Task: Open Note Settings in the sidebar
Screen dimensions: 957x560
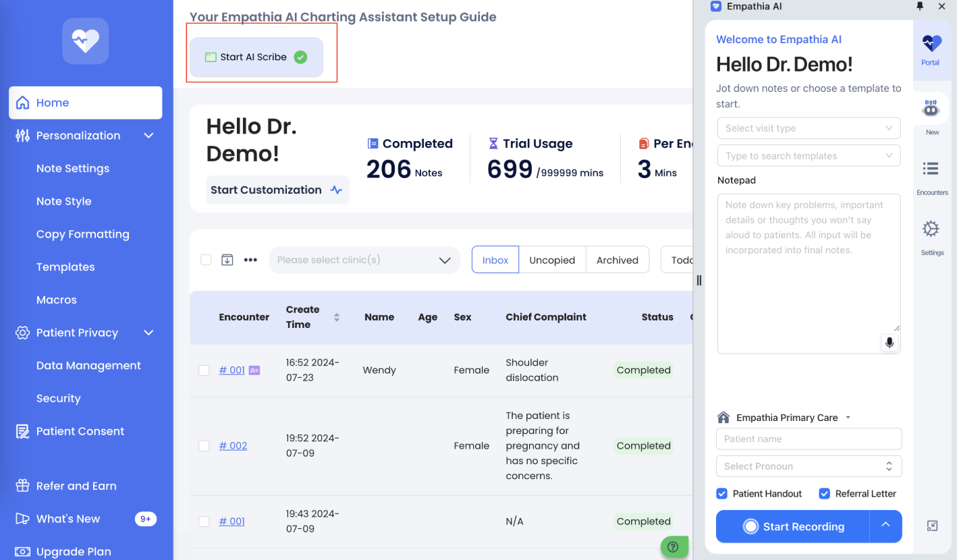Action: point(73,169)
